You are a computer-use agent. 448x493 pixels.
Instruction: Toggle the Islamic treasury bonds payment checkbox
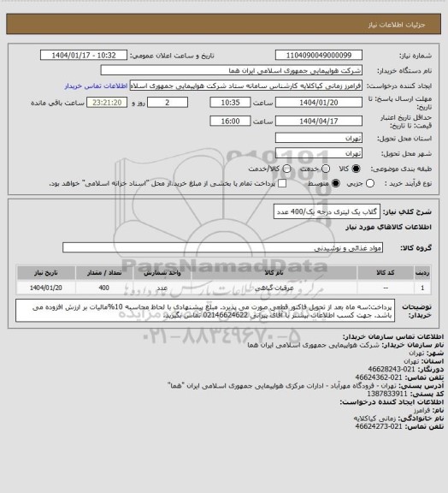click(x=282, y=183)
